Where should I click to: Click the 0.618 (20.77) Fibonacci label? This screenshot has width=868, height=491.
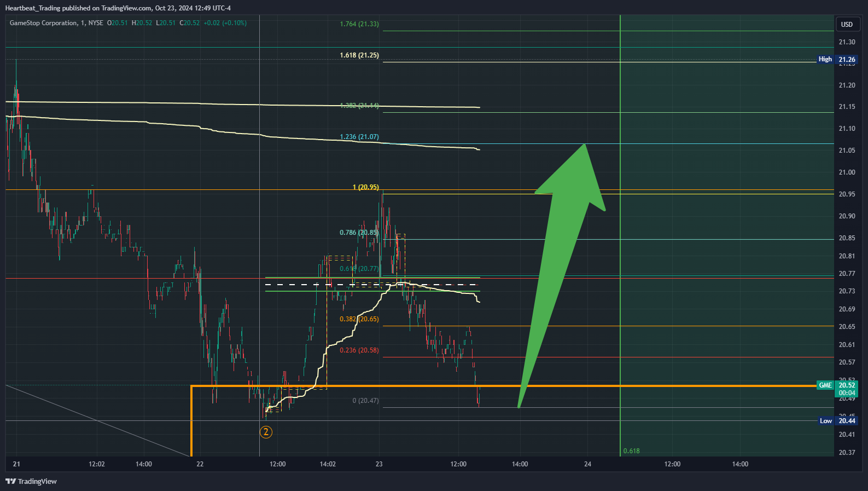(359, 269)
